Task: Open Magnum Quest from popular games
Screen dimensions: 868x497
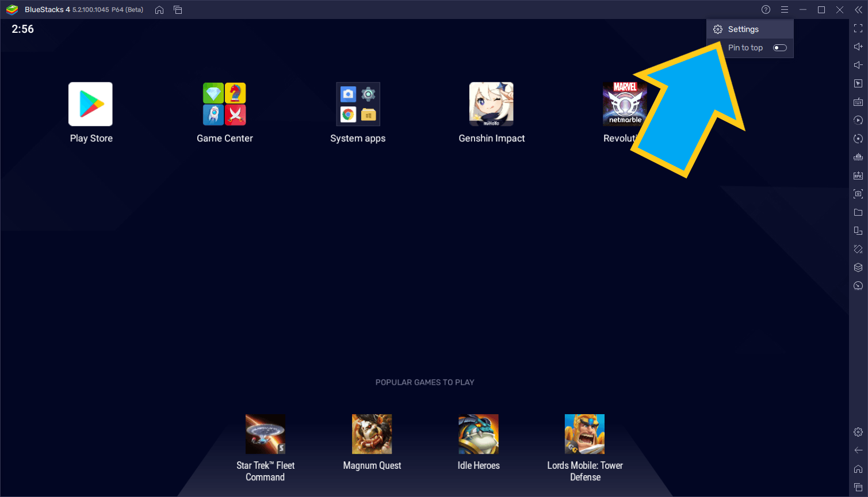Action: click(372, 434)
